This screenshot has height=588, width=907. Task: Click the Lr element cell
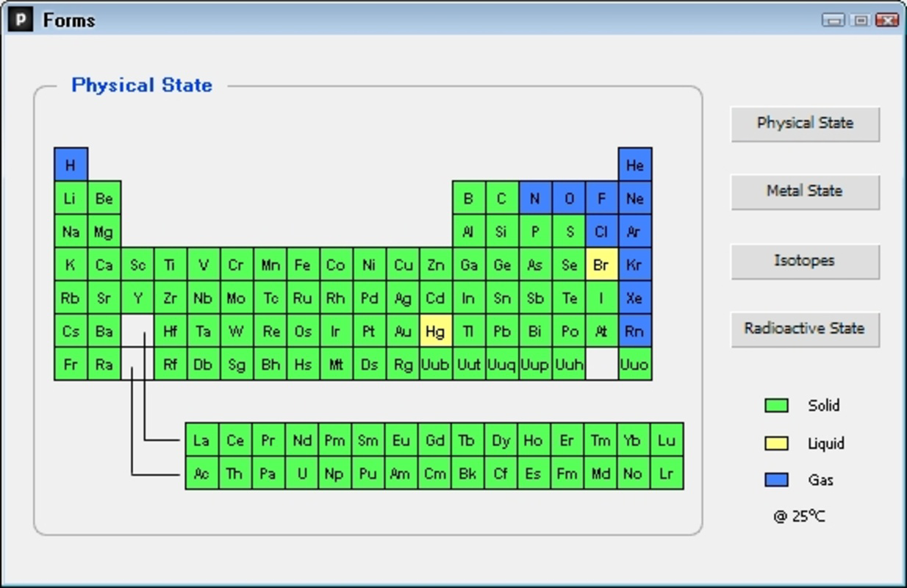[667, 473]
